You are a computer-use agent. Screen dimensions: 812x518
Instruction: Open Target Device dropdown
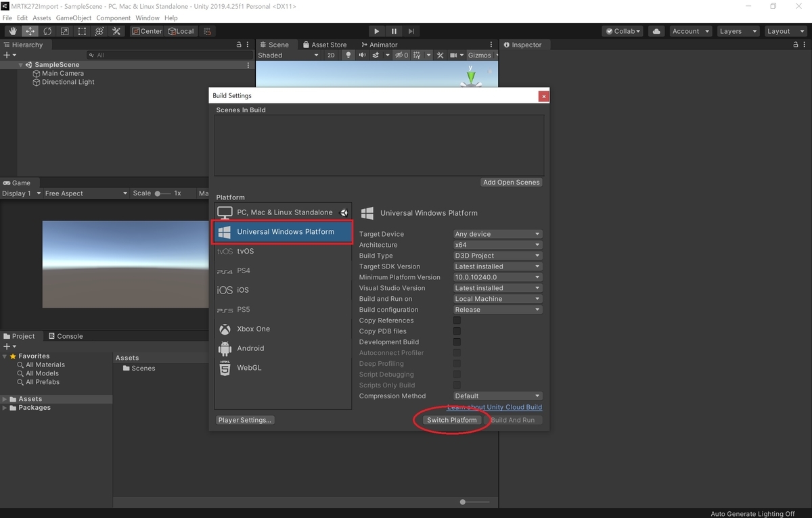[497, 234]
